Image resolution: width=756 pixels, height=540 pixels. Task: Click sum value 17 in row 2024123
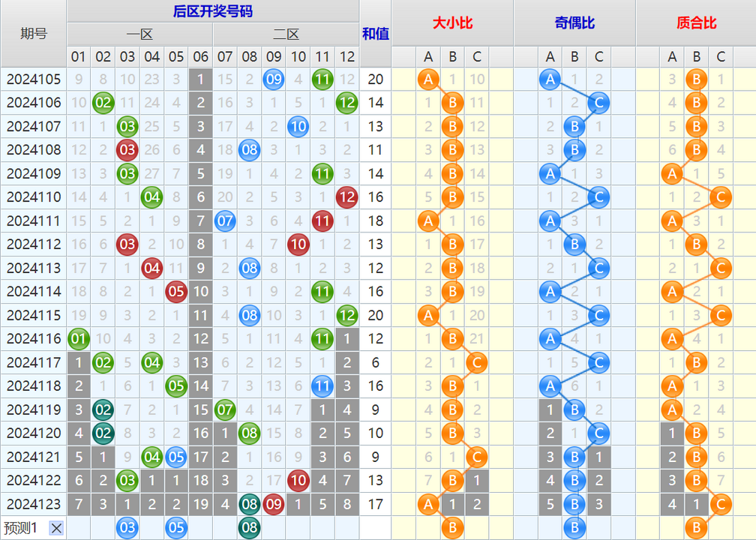point(375,504)
